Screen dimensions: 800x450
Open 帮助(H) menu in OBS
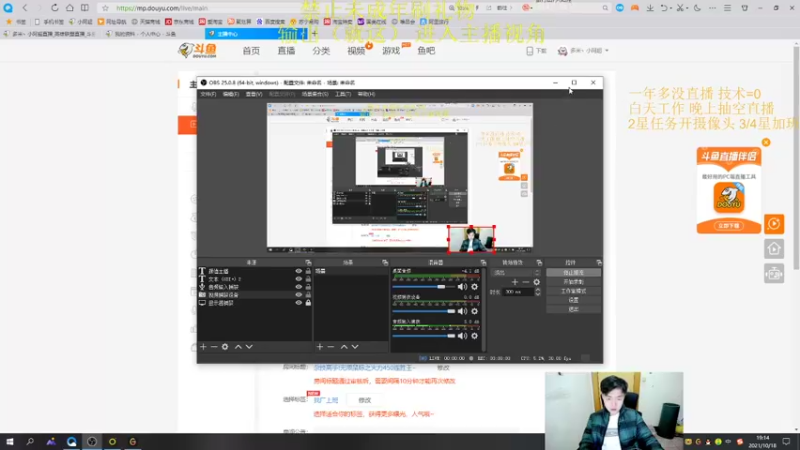coord(366,94)
